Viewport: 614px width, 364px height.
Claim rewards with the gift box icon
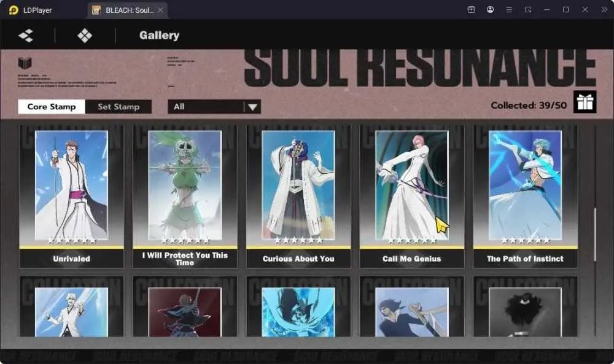point(585,102)
